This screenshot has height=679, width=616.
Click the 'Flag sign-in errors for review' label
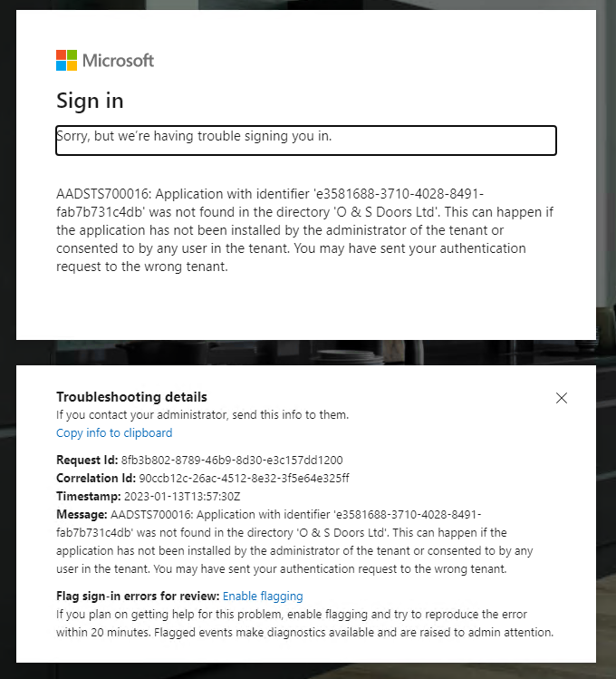138,596
